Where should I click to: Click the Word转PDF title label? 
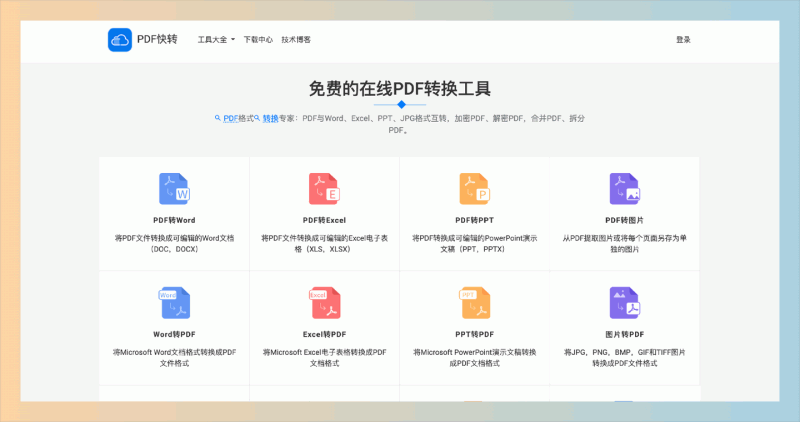174,335
